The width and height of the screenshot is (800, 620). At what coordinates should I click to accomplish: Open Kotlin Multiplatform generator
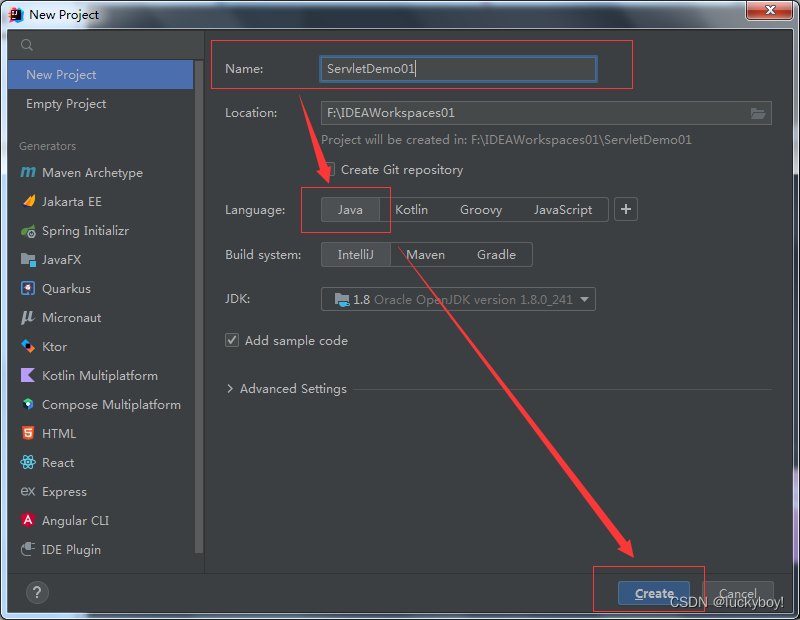[x=101, y=376]
